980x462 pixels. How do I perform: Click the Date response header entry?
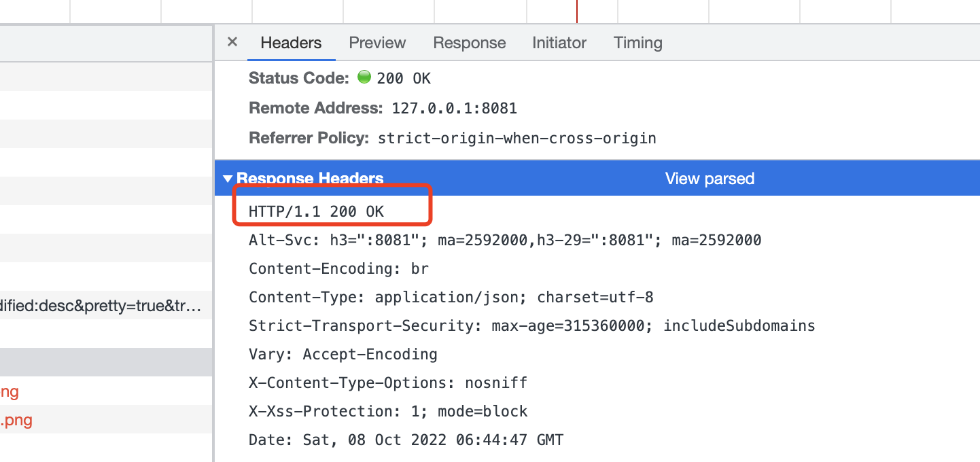click(406, 440)
